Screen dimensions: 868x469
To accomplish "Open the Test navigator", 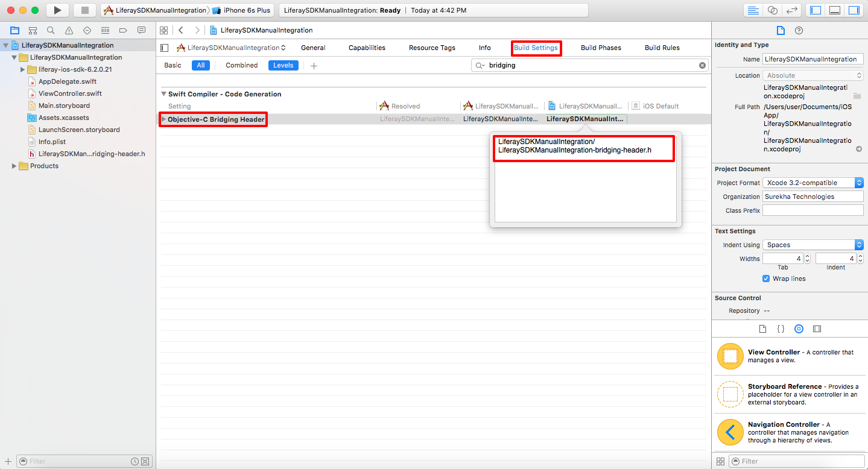I will (x=87, y=30).
